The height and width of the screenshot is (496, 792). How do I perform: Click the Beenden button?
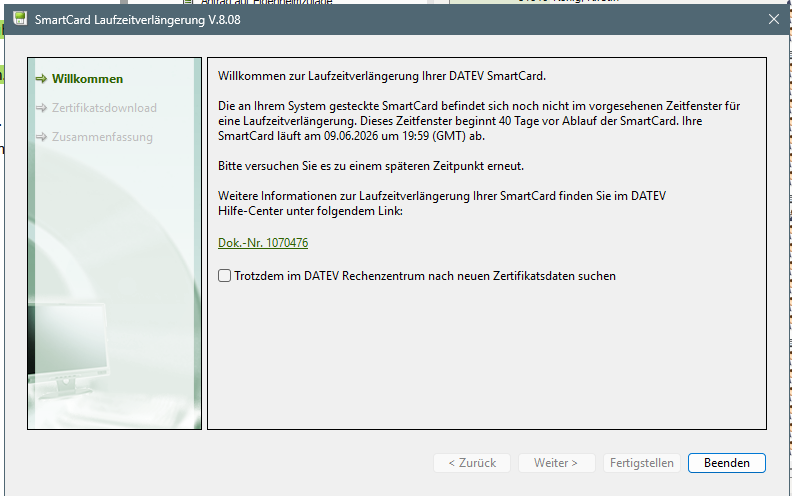click(x=726, y=463)
